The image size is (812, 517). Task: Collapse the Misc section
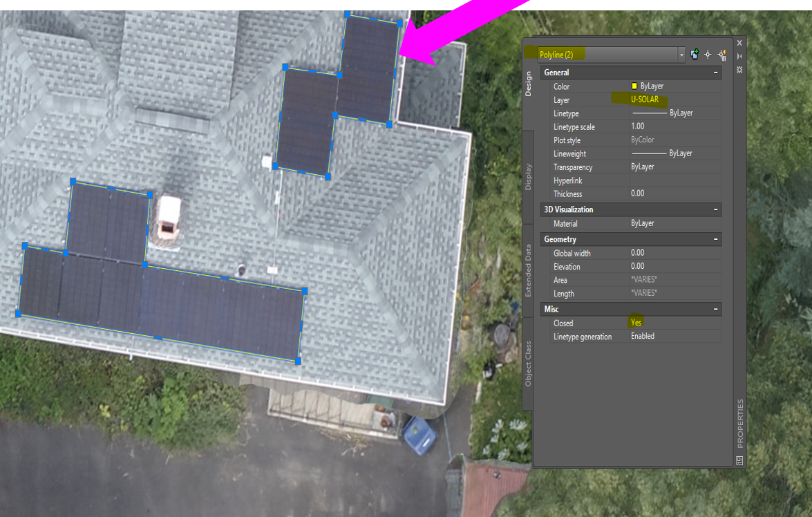point(716,309)
